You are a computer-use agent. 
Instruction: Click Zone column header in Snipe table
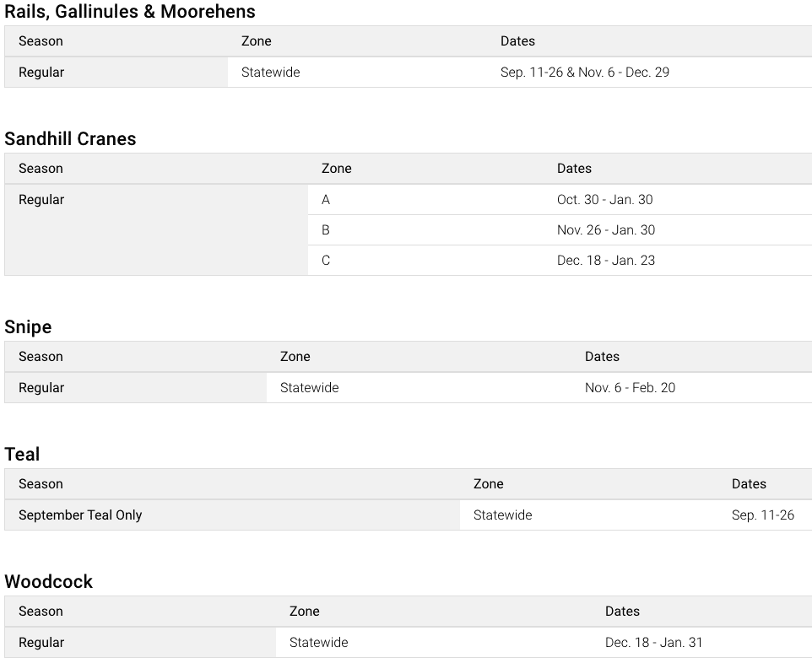point(295,357)
